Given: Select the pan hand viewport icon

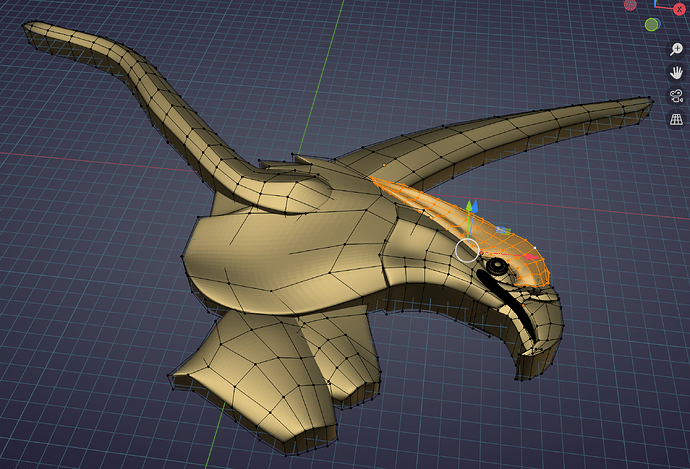Looking at the screenshot, I should click(676, 72).
